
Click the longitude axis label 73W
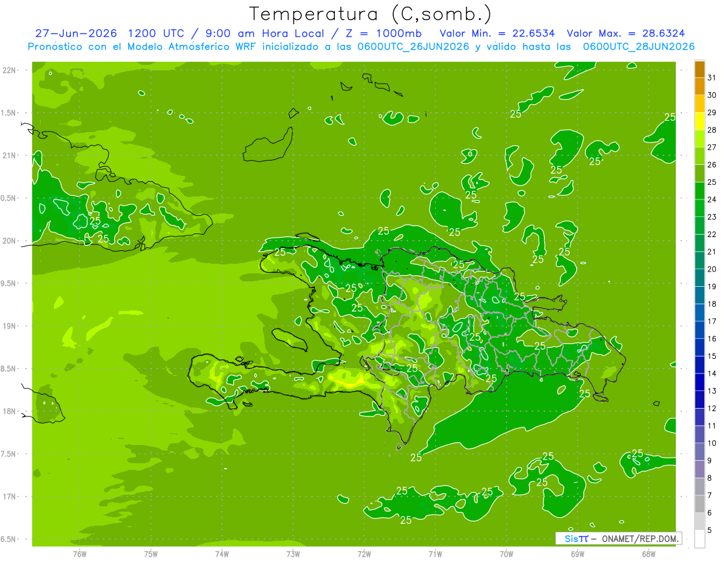(x=293, y=554)
